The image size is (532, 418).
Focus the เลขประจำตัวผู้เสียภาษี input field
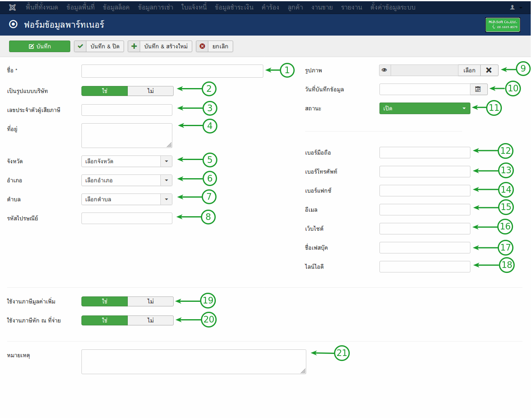[127, 110]
